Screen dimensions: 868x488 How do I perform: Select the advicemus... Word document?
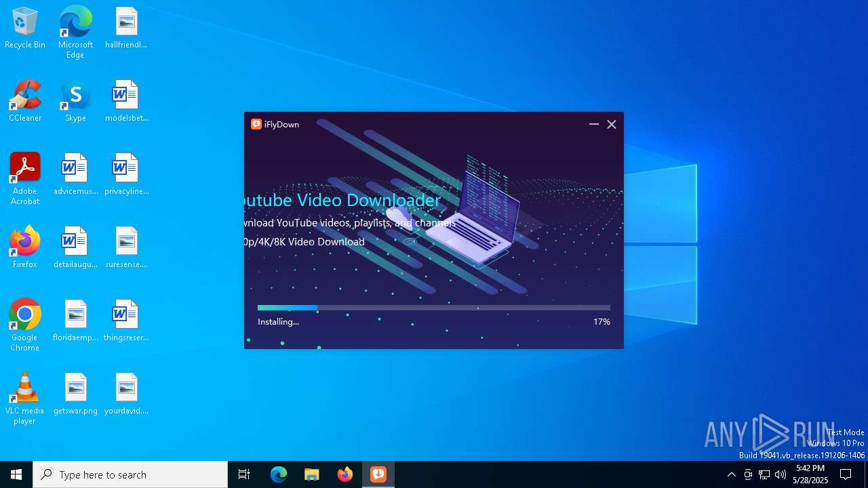click(x=75, y=175)
